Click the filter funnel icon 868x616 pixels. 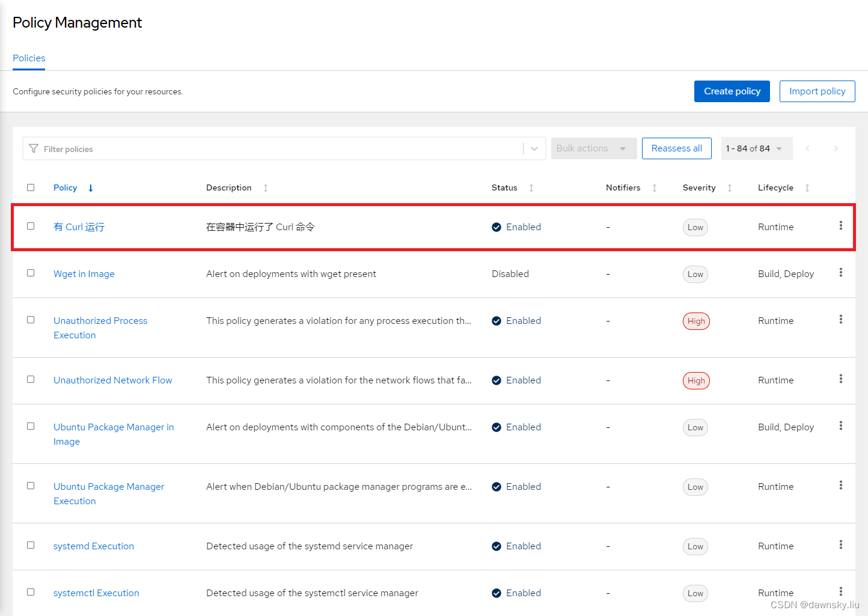coord(34,148)
